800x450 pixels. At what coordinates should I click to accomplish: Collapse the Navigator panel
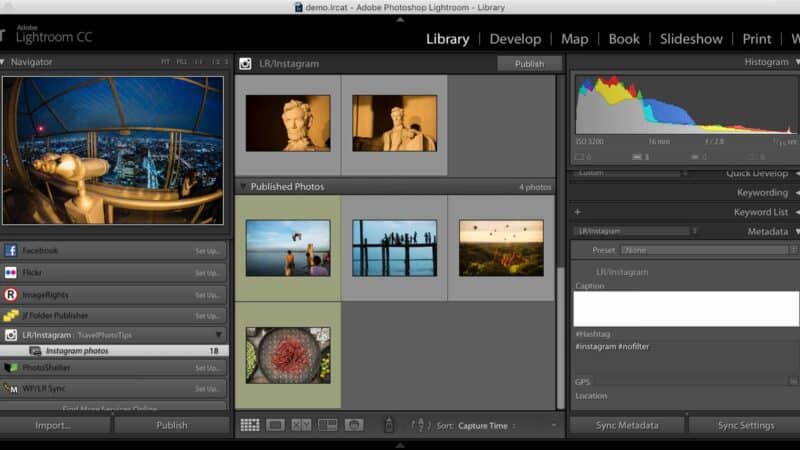pos(3,62)
